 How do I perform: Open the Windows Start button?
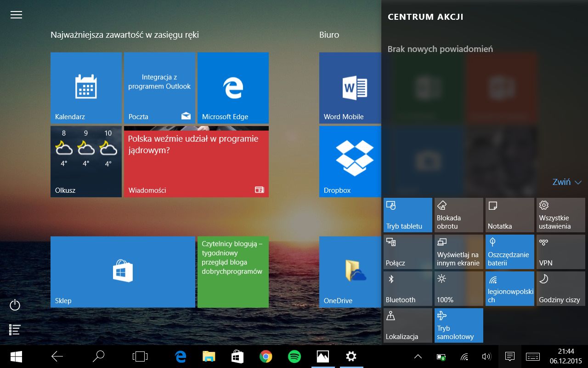click(17, 356)
